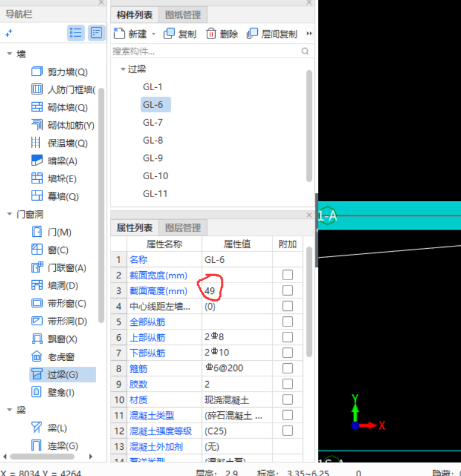The image size is (461, 476).
Task: Show more toolbar options overflow arrow
Action: (x=309, y=33)
